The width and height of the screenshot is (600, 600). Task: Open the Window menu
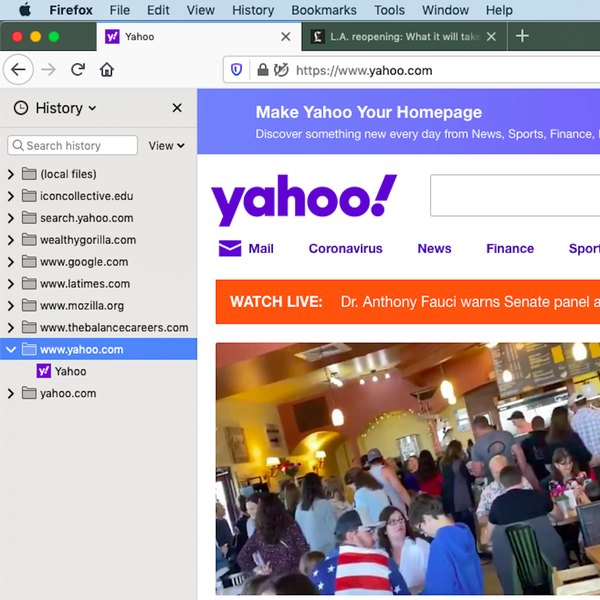pos(445,10)
